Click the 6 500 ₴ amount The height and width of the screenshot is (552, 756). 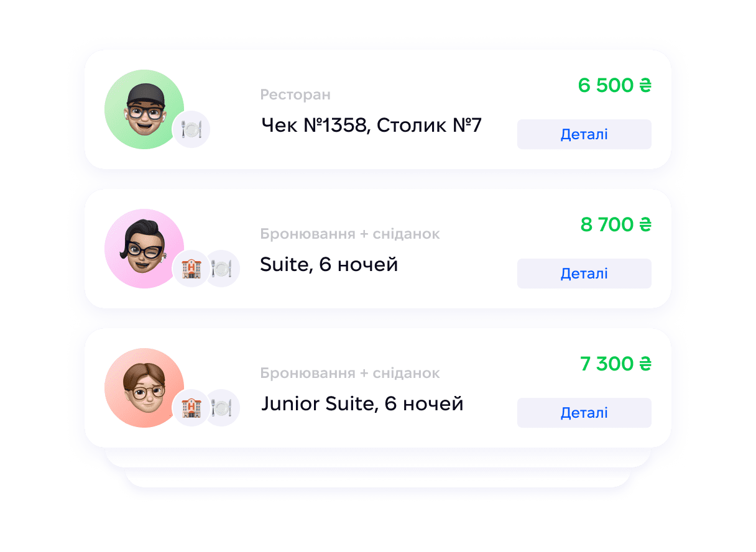coord(614,85)
